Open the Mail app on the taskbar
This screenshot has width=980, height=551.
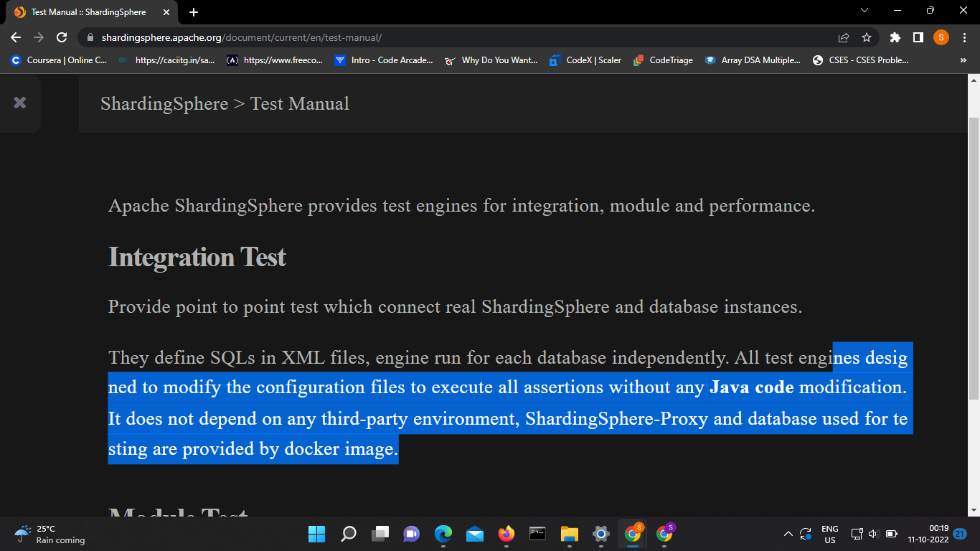(x=475, y=534)
